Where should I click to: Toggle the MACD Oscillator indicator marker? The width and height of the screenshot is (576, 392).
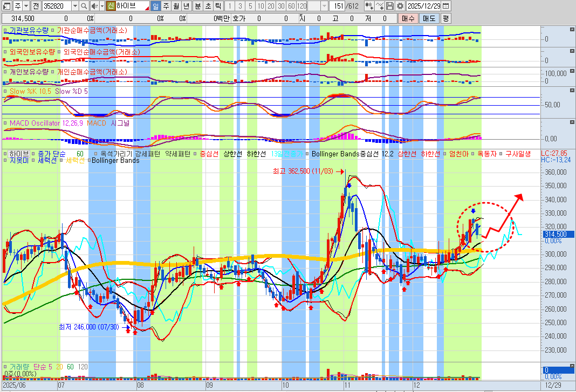click(x=5, y=123)
